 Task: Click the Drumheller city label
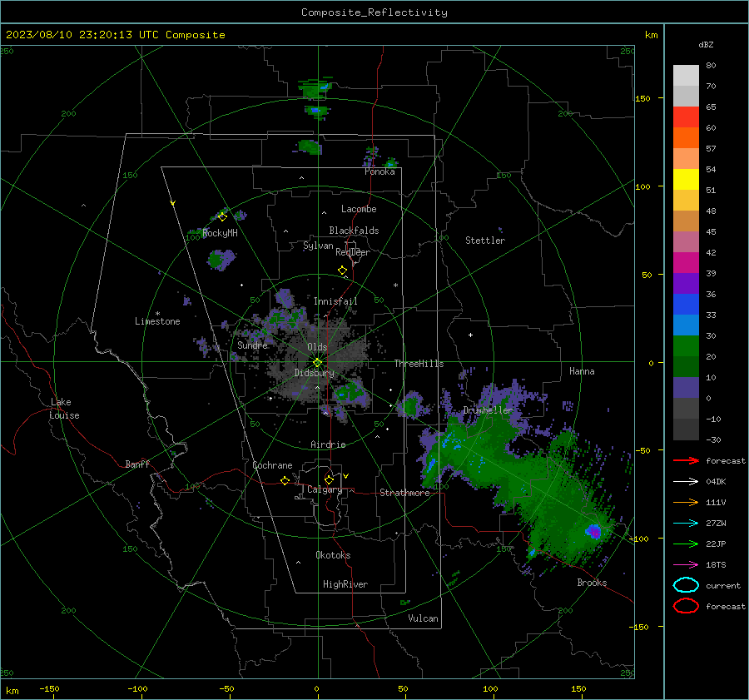coord(488,410)
